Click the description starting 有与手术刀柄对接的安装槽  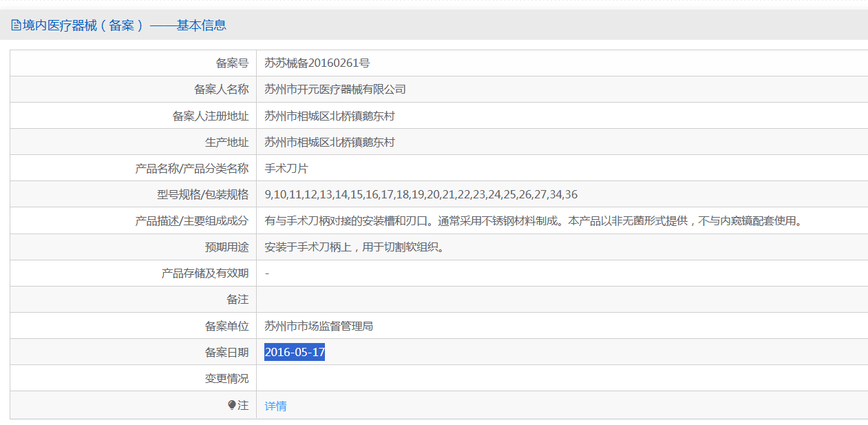[x=534, y=220]
